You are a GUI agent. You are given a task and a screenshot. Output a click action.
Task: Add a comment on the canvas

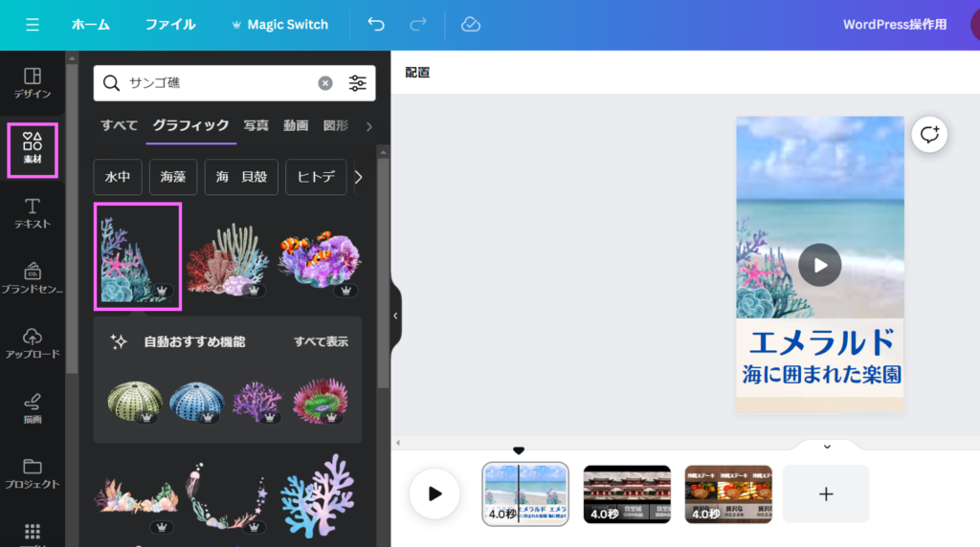tap(929, 135)
